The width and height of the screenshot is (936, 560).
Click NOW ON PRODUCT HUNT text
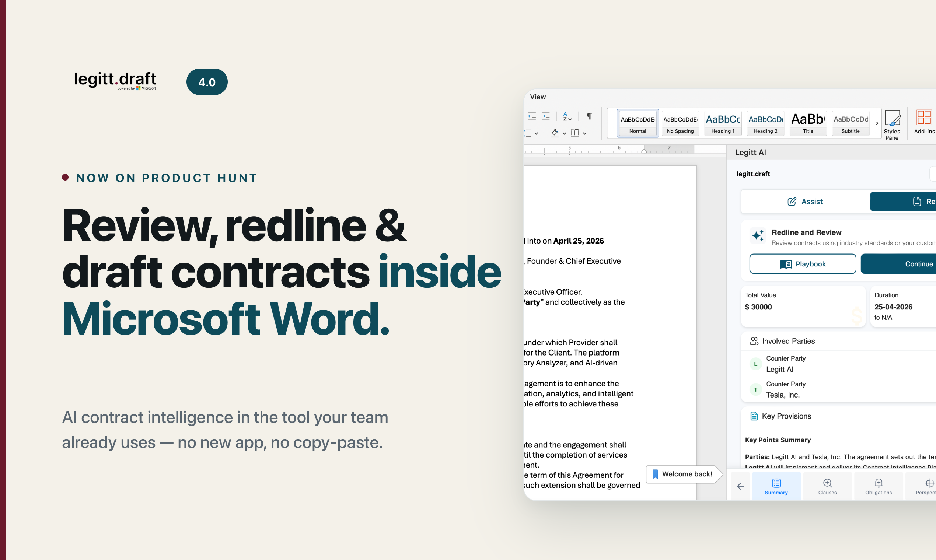coord(167,178)
